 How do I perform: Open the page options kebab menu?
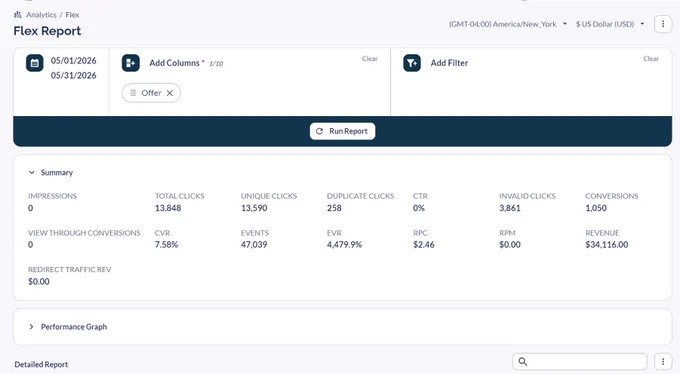663,24
